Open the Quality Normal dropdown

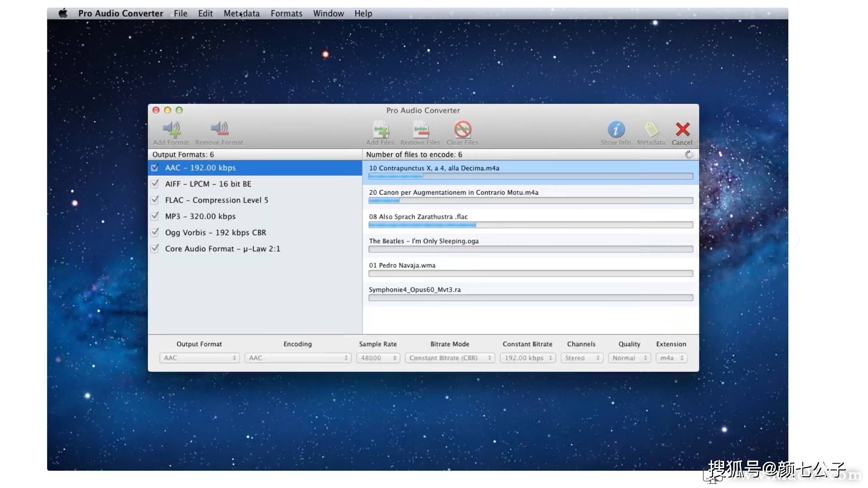[x=629, y=358]
